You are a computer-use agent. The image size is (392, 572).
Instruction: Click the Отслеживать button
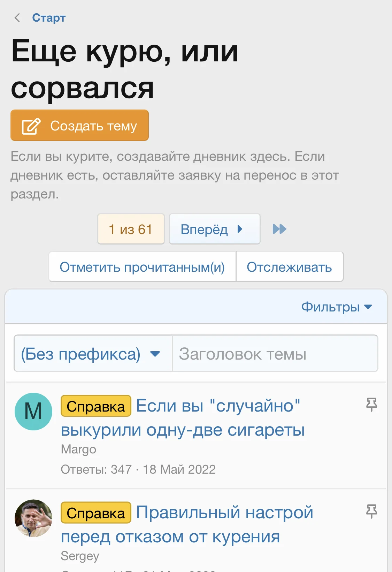point(289,267)
